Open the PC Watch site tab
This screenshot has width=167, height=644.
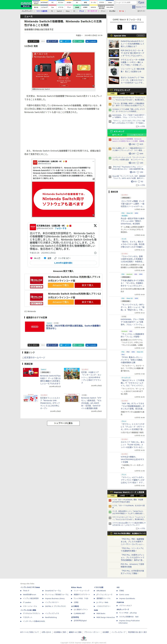pos(52,2)
